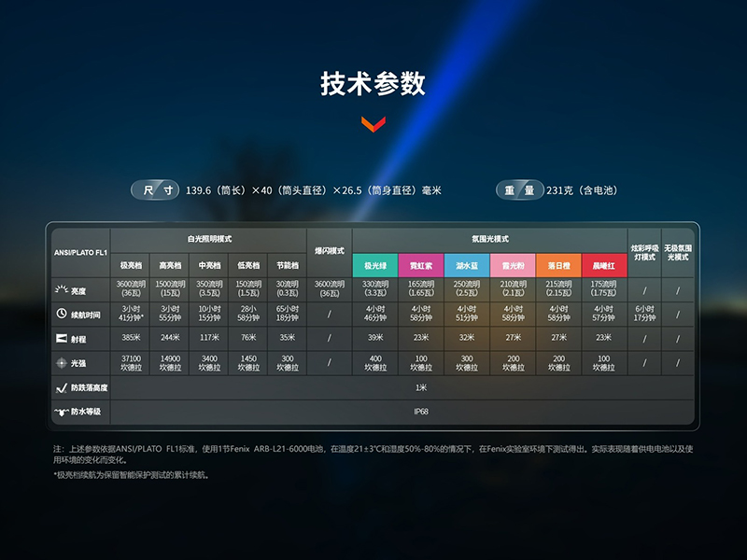Click the 技术参数 page title

pos(373,84)
